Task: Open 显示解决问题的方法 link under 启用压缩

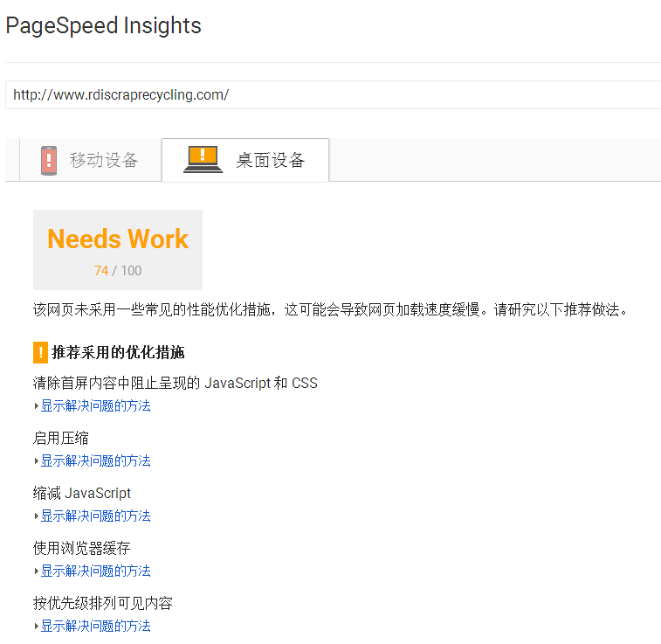Action: [96, 460]
